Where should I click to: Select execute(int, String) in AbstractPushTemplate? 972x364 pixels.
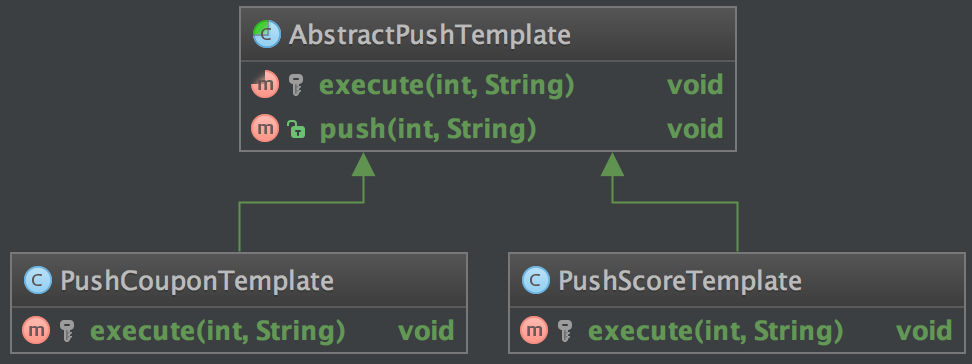(x=446, y=86)
